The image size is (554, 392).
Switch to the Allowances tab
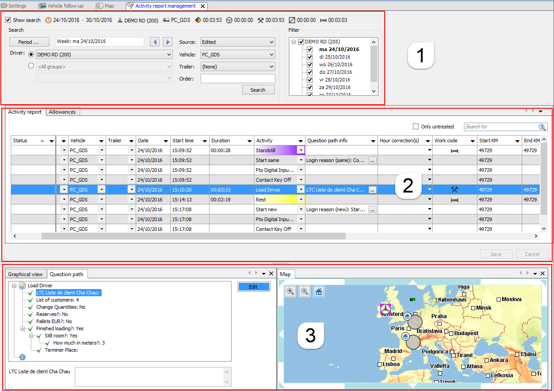pyautogui.click(x=62, y=112)
